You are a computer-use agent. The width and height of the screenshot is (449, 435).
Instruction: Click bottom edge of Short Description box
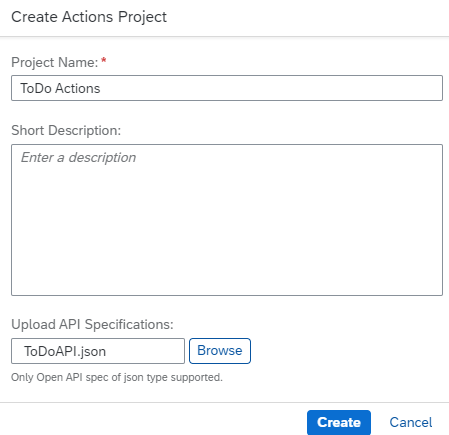[x=227, y=295]
